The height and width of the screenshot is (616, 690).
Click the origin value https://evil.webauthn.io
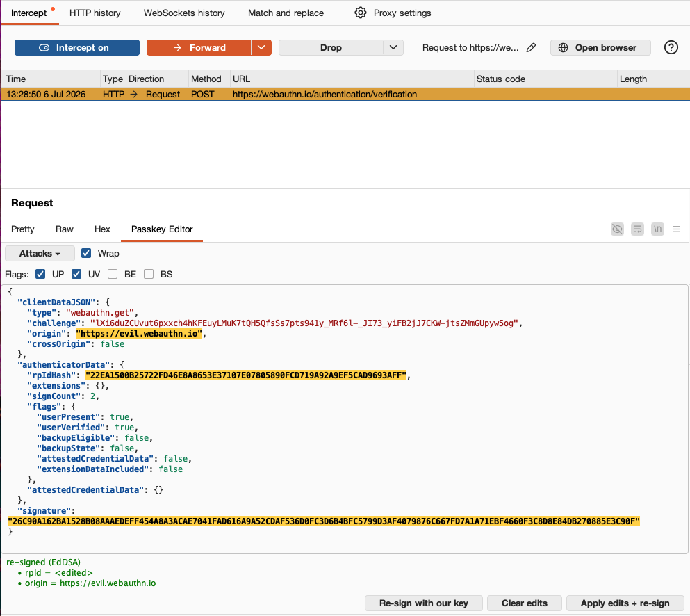[x=139, y=333]
